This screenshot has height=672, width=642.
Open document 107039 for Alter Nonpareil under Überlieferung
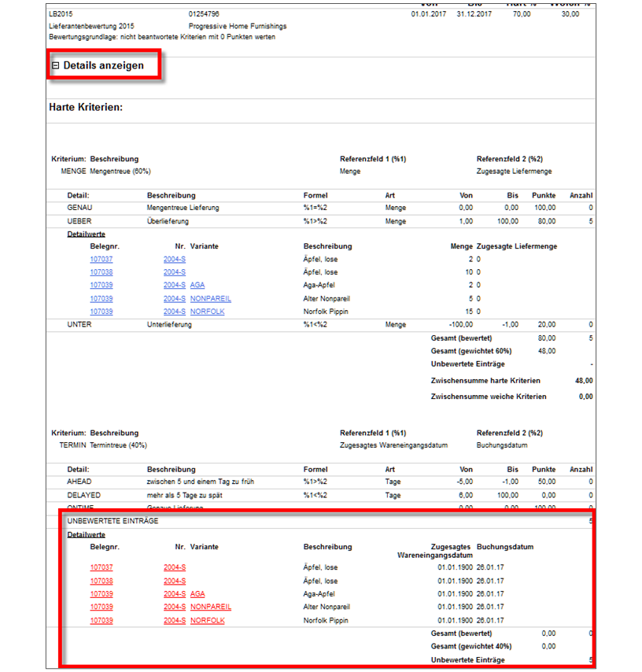tap(101, 299)
